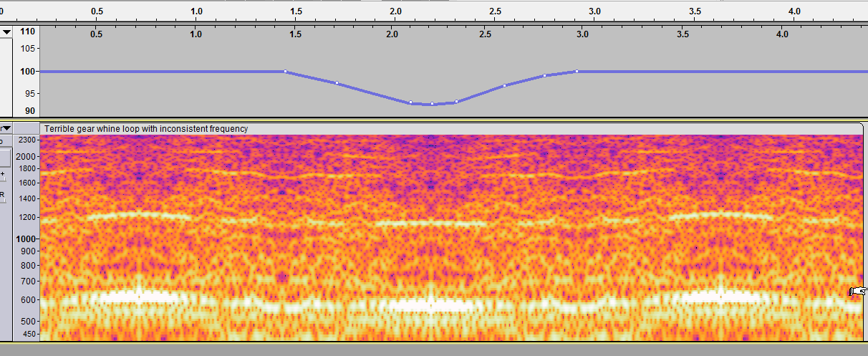Image resolution: width=868 pixels, height=356 pixels.
Task: Select the envelope point near 2.6 seconds
Action: click(504, 86)
